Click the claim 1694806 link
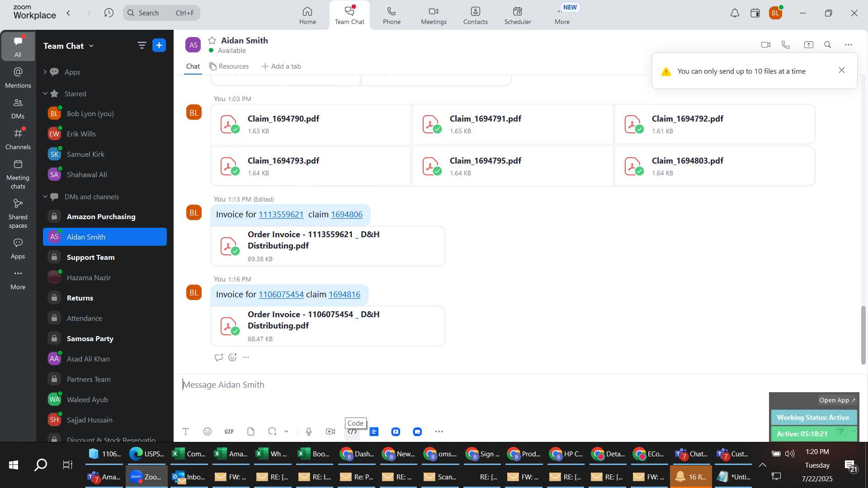Screen dimensions: 868x488 click(x=347, y=214)
